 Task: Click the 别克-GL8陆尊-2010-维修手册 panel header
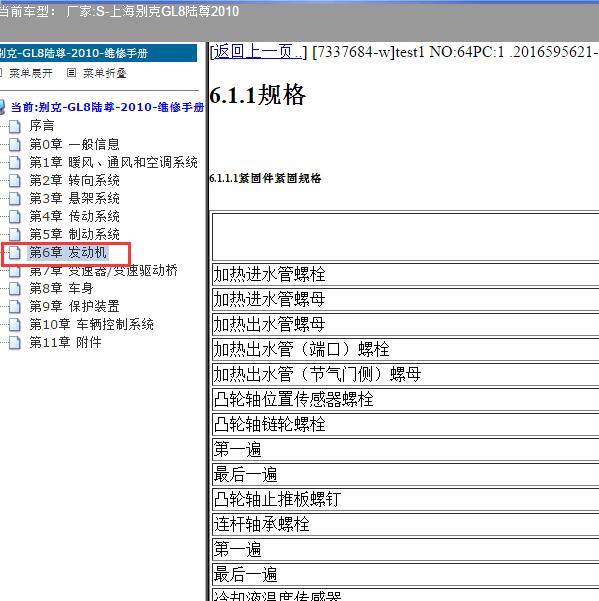98,53
